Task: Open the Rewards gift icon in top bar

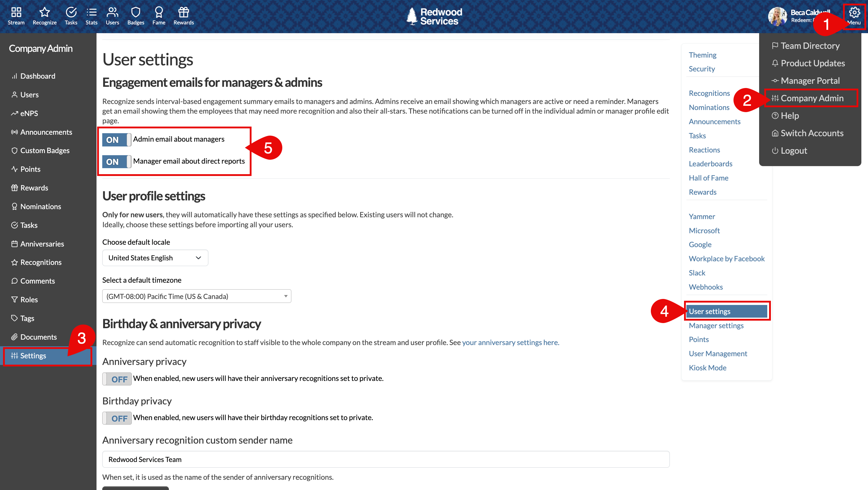Action: (184, 16)
